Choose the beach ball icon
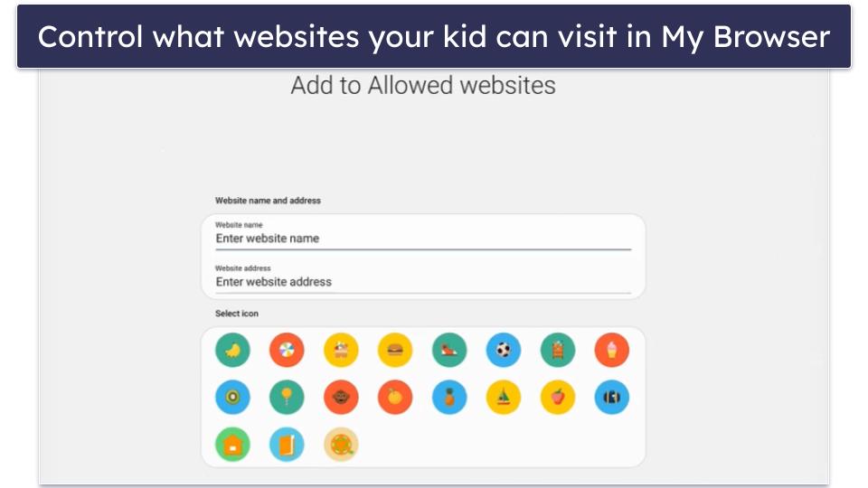The image size is (868, 488). [x=287, y=350]
